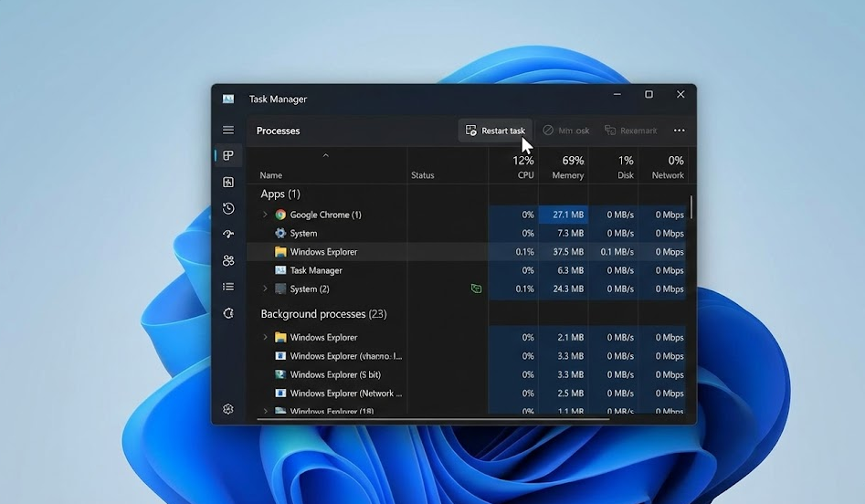Open Task Manager settings gear
The width and height of the screenshot is (865, 504).
[x=227, y=409]
